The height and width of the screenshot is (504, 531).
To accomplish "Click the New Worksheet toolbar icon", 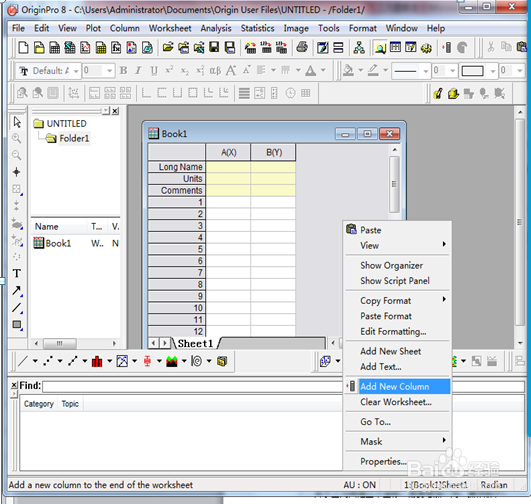I will (x=54, y=48).
